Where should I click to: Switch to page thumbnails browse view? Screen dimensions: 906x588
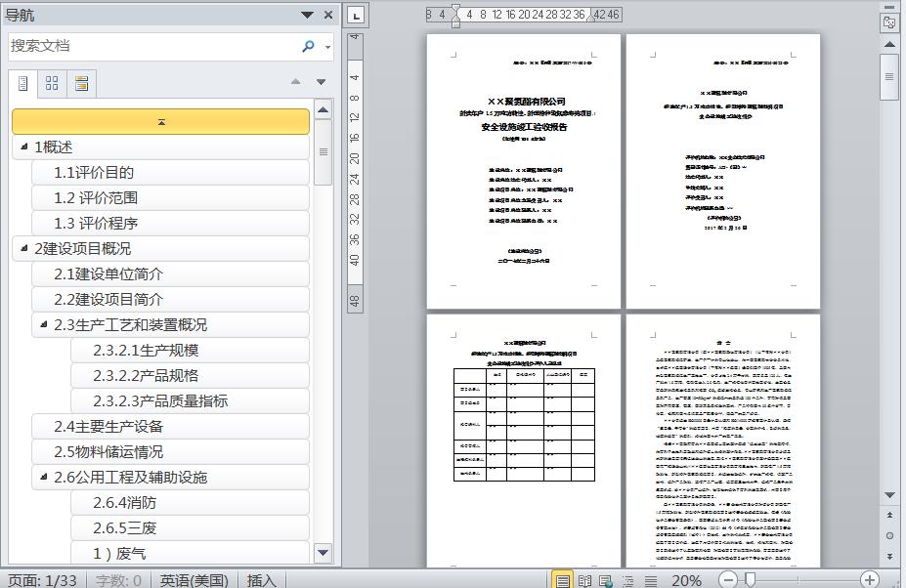(53, 84)
